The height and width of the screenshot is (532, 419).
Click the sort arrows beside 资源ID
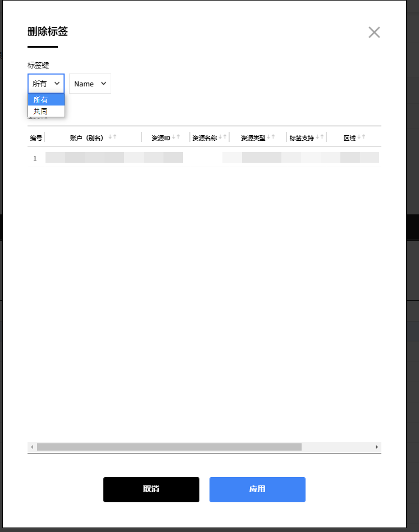tap(176, 137)
